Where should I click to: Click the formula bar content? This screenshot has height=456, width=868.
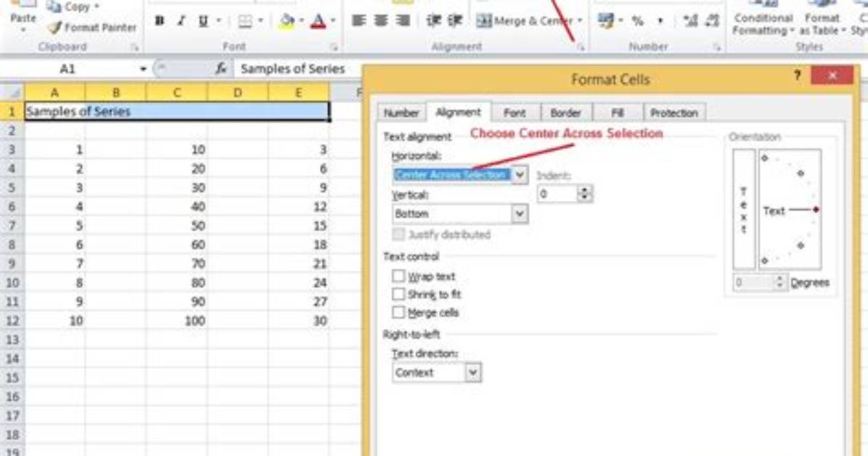pyautogui.click(x=292, y=69)
